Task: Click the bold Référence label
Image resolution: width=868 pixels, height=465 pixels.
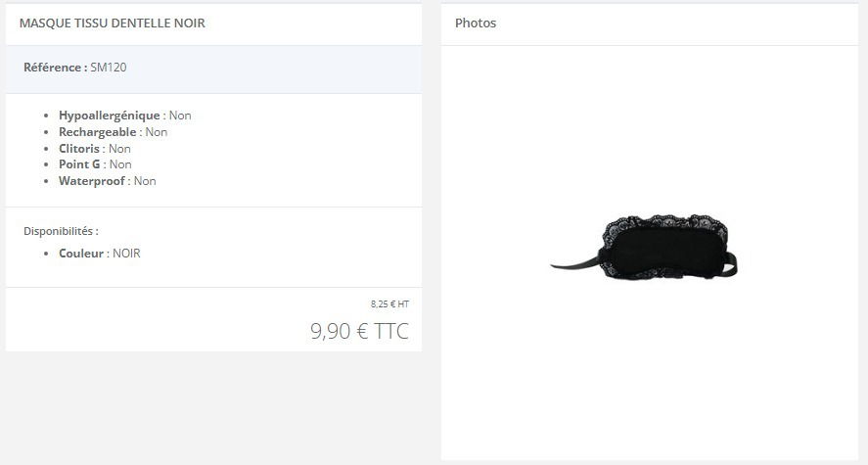Action: coord(56,68)
